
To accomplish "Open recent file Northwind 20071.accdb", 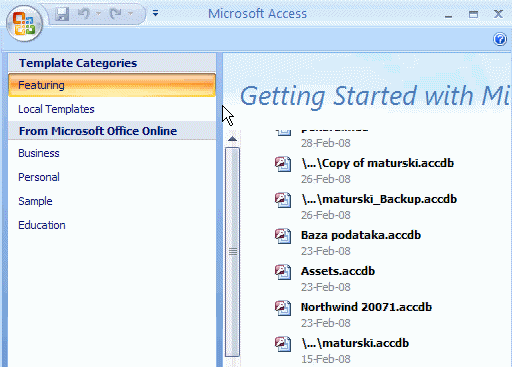I will (x=366, y=307).
